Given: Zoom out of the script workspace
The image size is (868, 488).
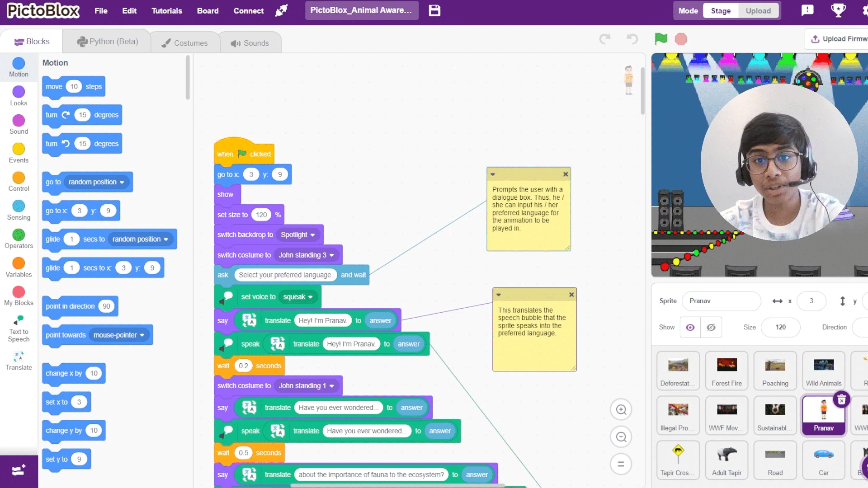Looking at the screenshot, I should point(621,437).
